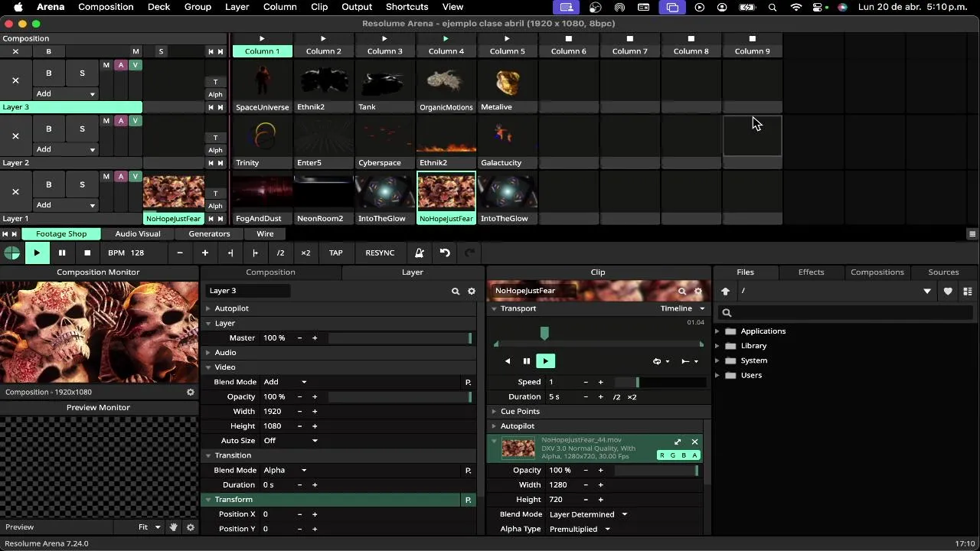Click the clip Speed slider
Screen dimensions: 980x551
pos(660,382)
